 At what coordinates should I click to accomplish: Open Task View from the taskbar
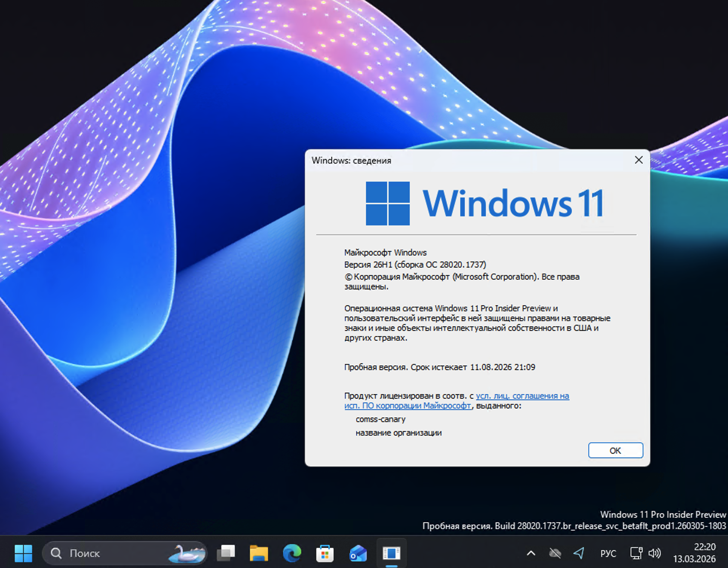point(225,553)
